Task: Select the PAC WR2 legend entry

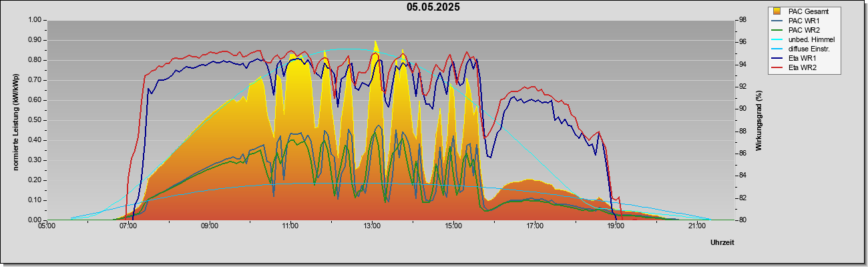Action: 801,30
